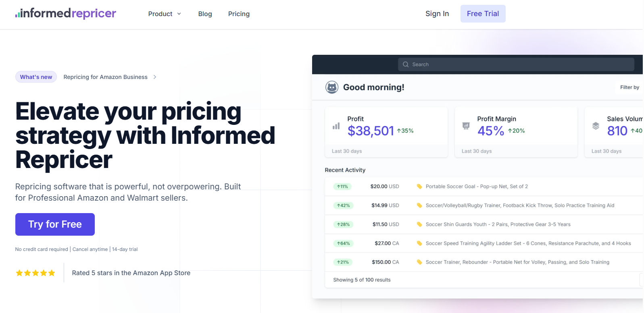This screenshot has height=313, width=644.
Task: Open the Pricing page
Action: (239, 14)
